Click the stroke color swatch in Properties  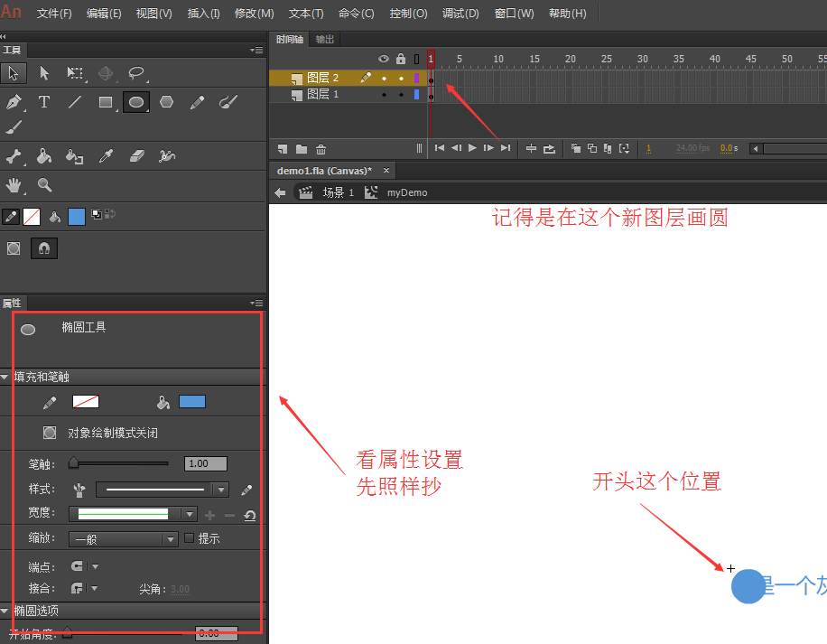pyautogui.click(x=86, y=401)
